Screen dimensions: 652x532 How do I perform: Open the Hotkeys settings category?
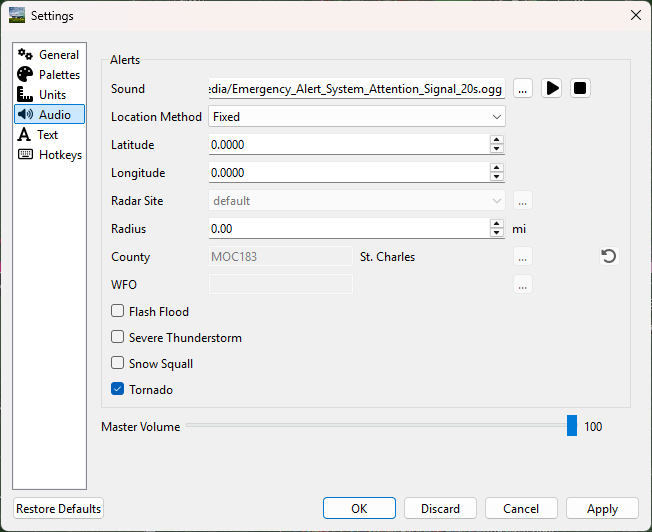49,154
